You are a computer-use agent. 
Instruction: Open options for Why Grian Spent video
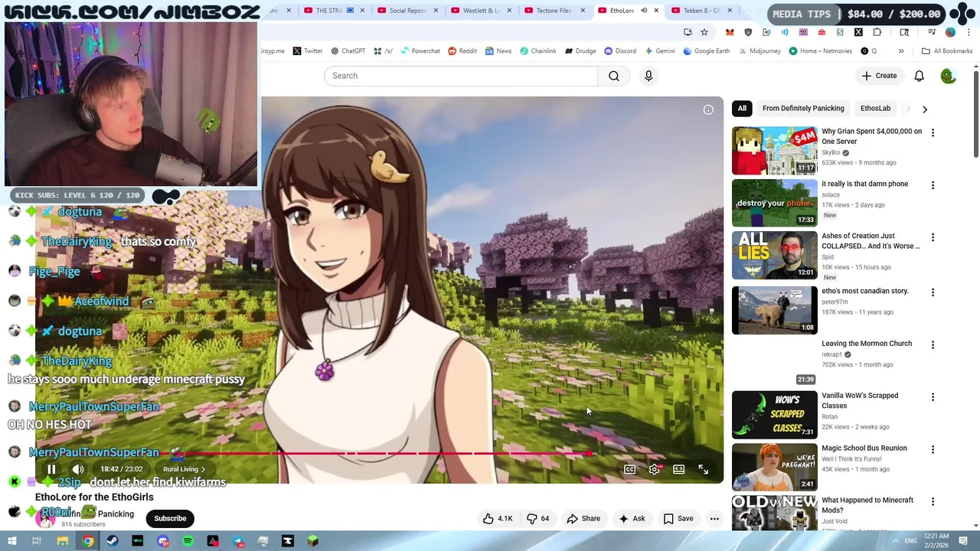[933, 133]
